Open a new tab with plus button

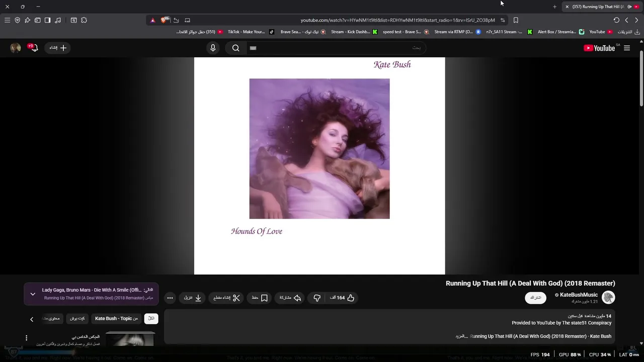[x=554, y=7]
